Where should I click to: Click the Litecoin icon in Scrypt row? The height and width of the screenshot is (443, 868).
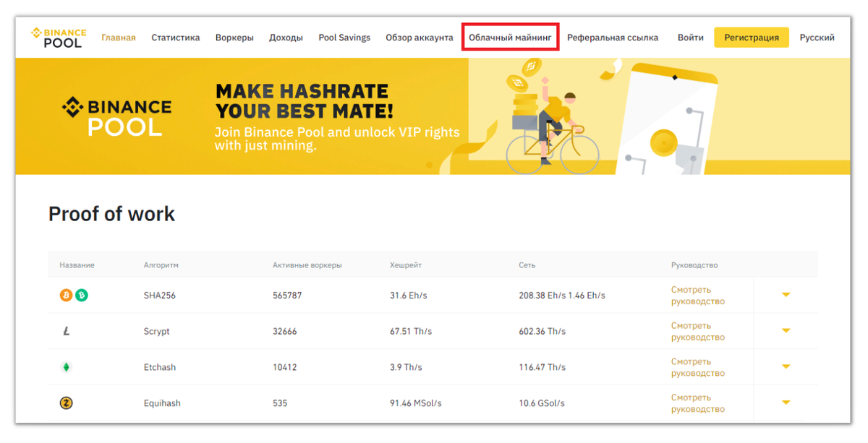(x=67, y=331)
